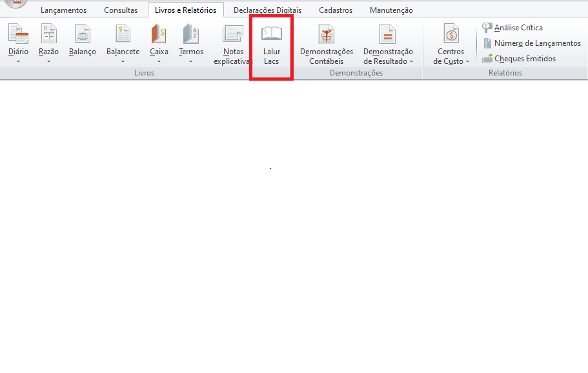Switch to Declarações Digitais tab
Image resolution: width=588 pixels, height=373 pixels.
click(x=267, y=10)
